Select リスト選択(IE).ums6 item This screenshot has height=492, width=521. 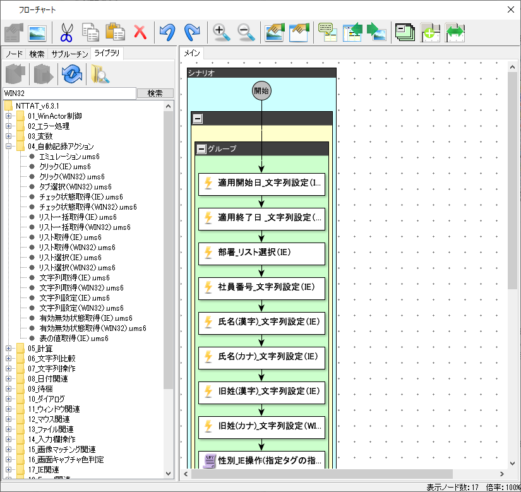70,257
